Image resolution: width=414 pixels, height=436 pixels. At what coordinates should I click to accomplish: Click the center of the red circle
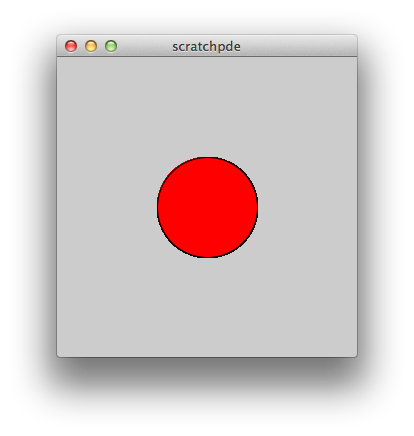[x=207, y=207]
